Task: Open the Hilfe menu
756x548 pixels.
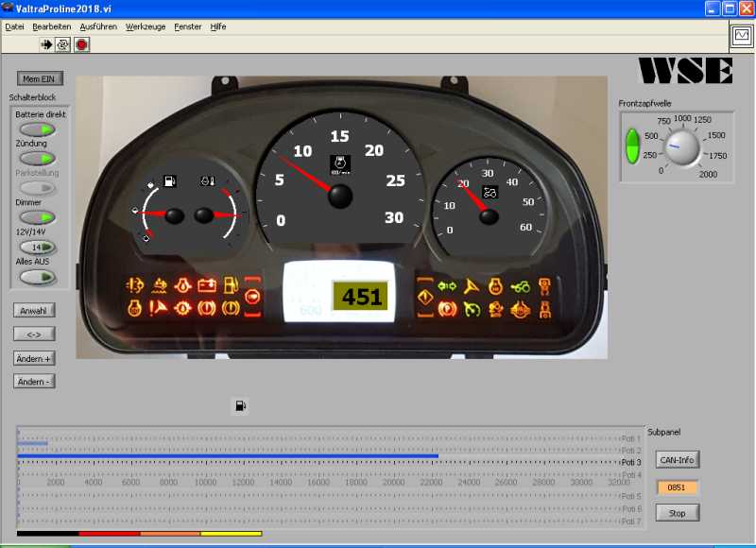Action: pos(218,27)
